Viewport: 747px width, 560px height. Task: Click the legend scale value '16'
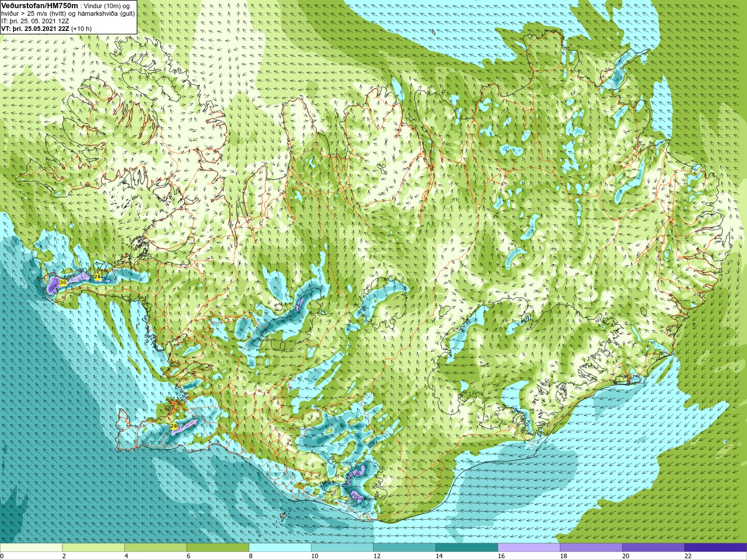coord(501,556)
